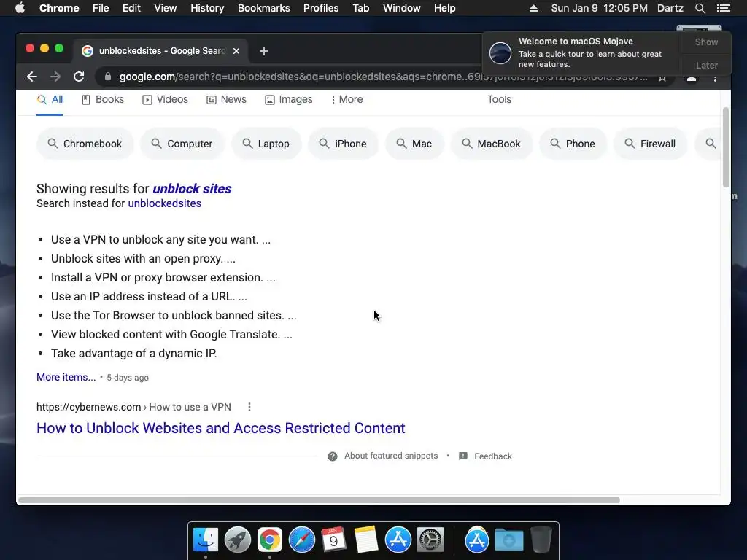Go back with the browser back arrow
This screenshot has width=747, height=560.
point(32,77)
